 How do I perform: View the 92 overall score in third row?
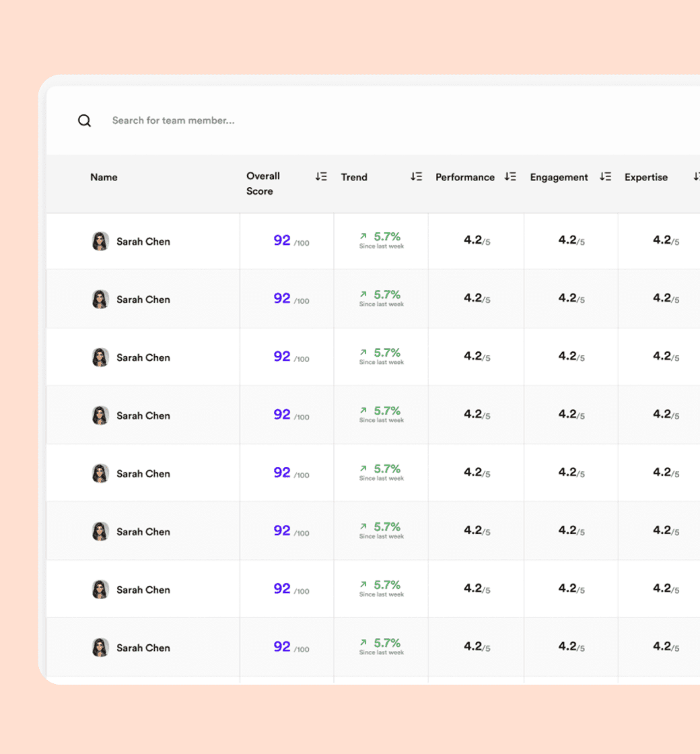tap(282, 356)
